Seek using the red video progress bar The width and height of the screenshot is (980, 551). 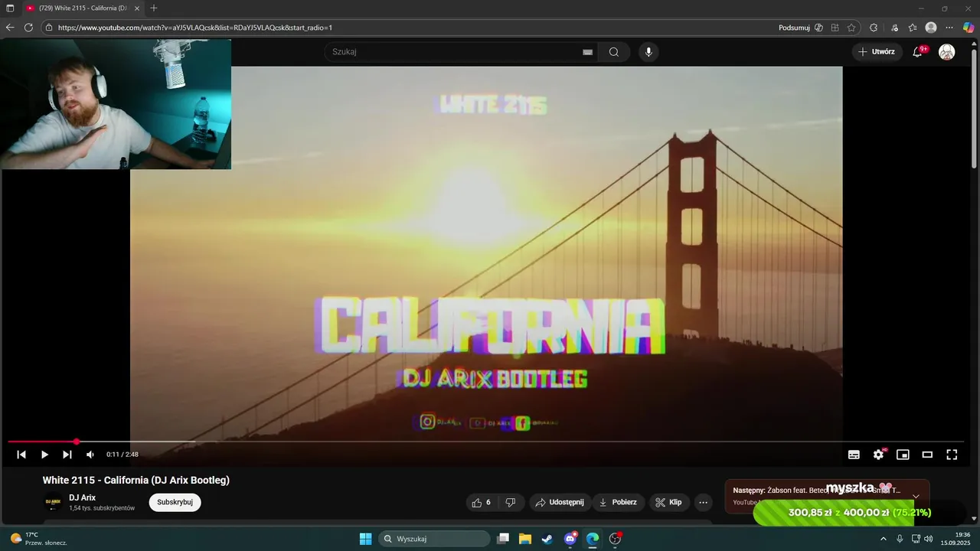pos(485,442)
